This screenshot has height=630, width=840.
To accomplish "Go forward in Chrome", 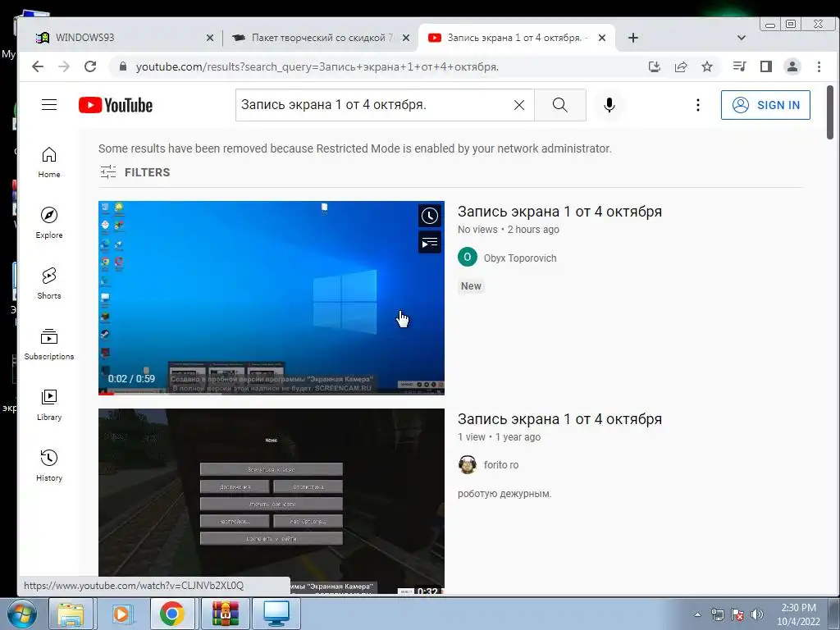I will 64,66.
